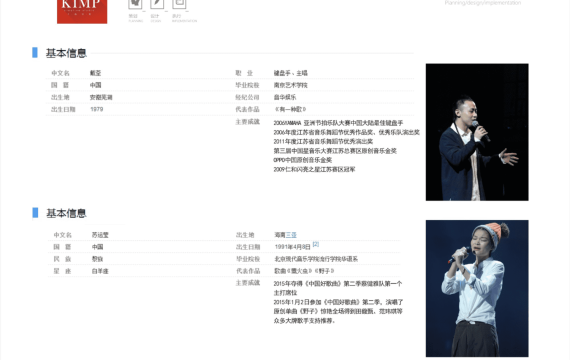Viewport: 570px width, 360px height.
Task: Select the Design pen icon
Action: (157, 4)
